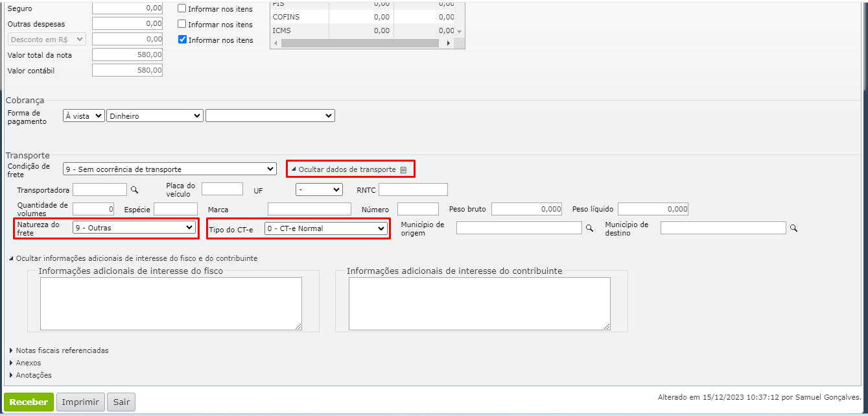The height and width of the screenshot is (416, 868).
Task: Focus the Valor total da nota field
Action: 128,55
